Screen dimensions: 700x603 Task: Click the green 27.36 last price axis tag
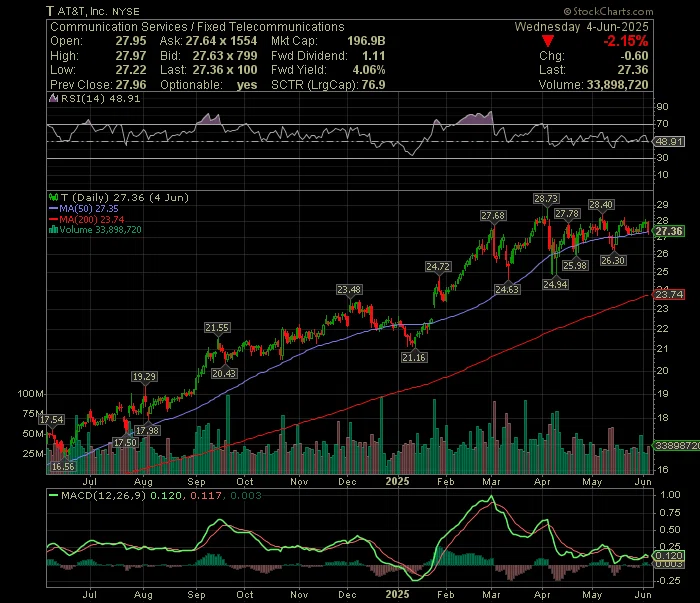[x=668, y=231]
